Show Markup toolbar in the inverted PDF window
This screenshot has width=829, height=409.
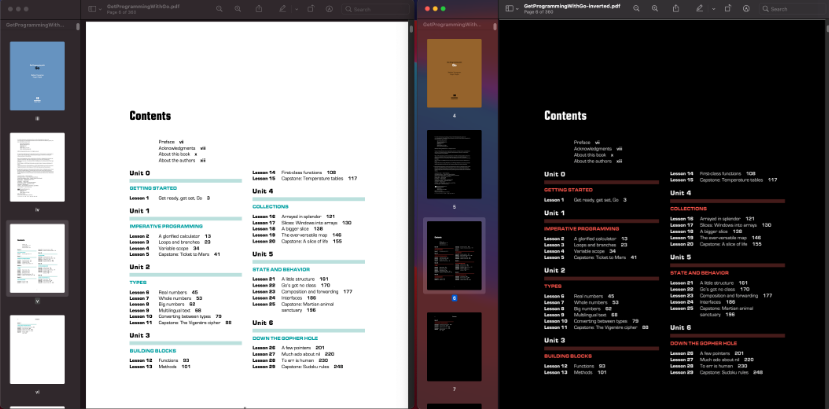747,8
